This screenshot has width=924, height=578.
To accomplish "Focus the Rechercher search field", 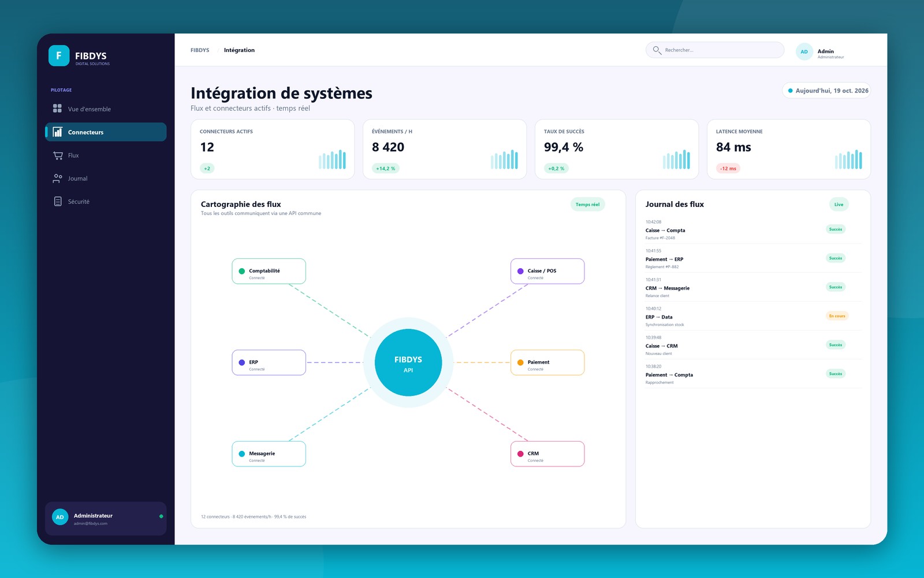I will [x=715, y=50].
